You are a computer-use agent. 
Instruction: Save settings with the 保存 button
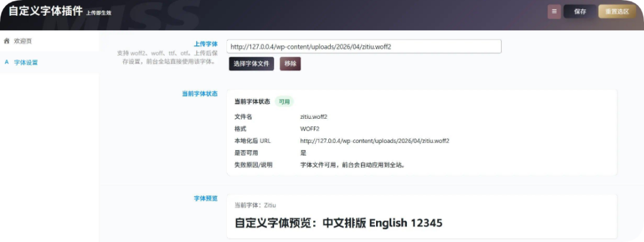(x=580, y=11)
